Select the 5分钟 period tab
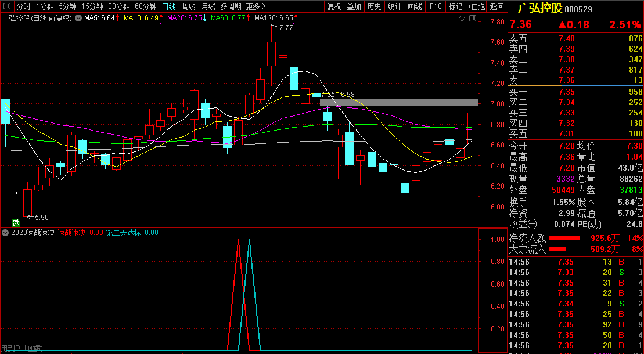Screen dimensions: 644x354 coord(67,6)
